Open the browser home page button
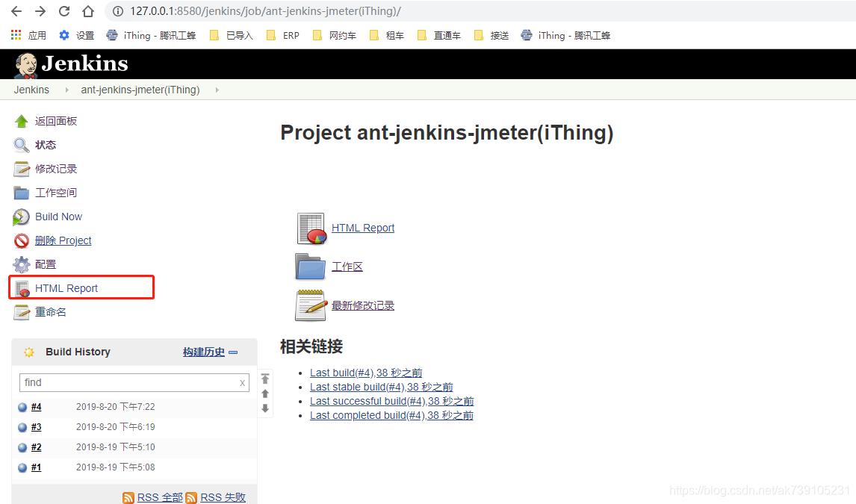Screen dimensions: 856x504 point(88,11)
